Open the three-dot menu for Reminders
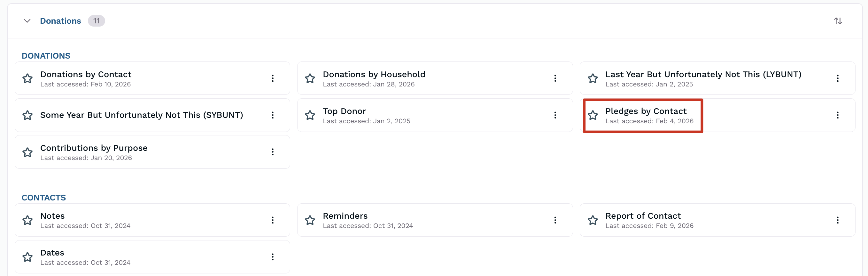Screen dimensions: 868x276 (x=555, y=220)
